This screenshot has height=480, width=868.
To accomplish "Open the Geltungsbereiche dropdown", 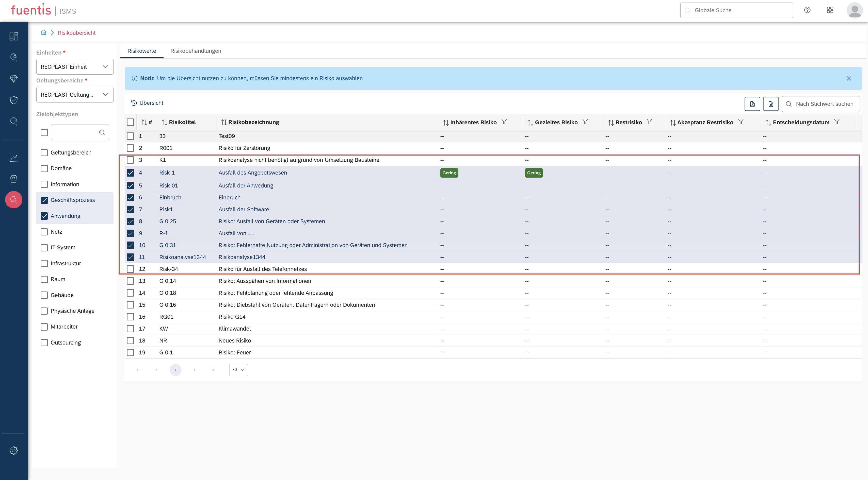I will [74, 95].
